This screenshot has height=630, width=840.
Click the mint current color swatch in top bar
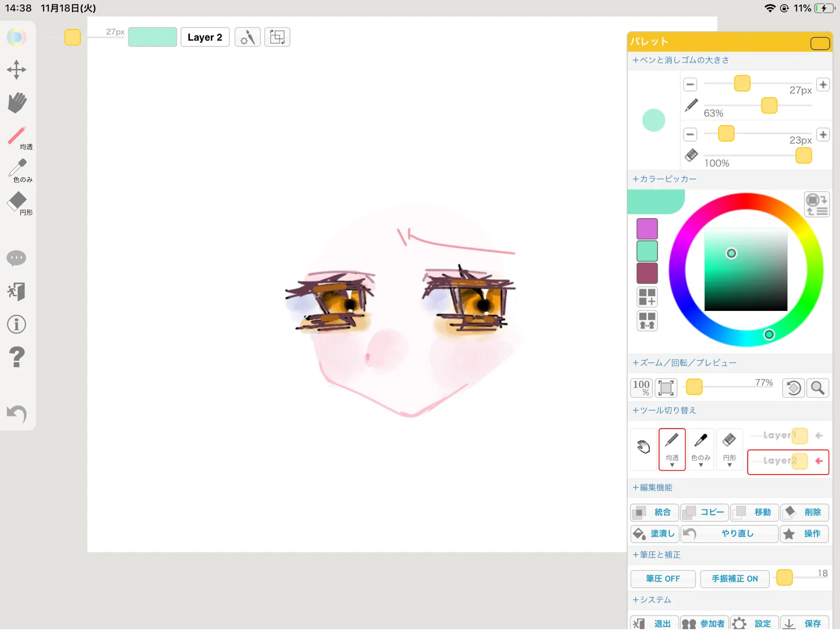(x=153, y=37)
